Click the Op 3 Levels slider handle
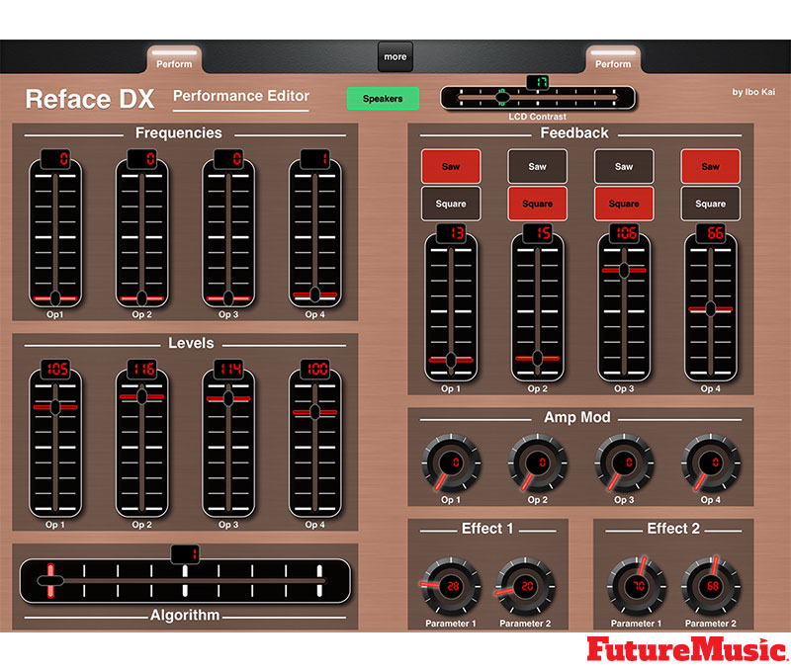Screen dimensions: 791x672 pos(228,399)
